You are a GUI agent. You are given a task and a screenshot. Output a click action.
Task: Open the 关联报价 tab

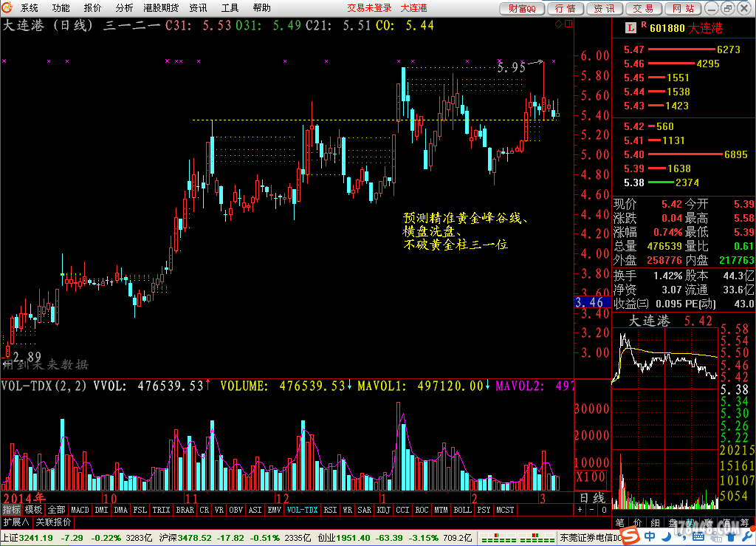(53, 522)
